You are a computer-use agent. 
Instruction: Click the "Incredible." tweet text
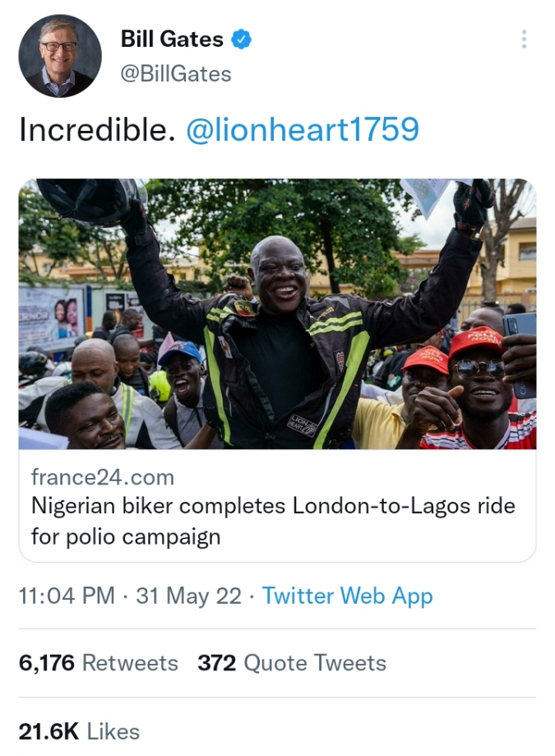(97, 130)
